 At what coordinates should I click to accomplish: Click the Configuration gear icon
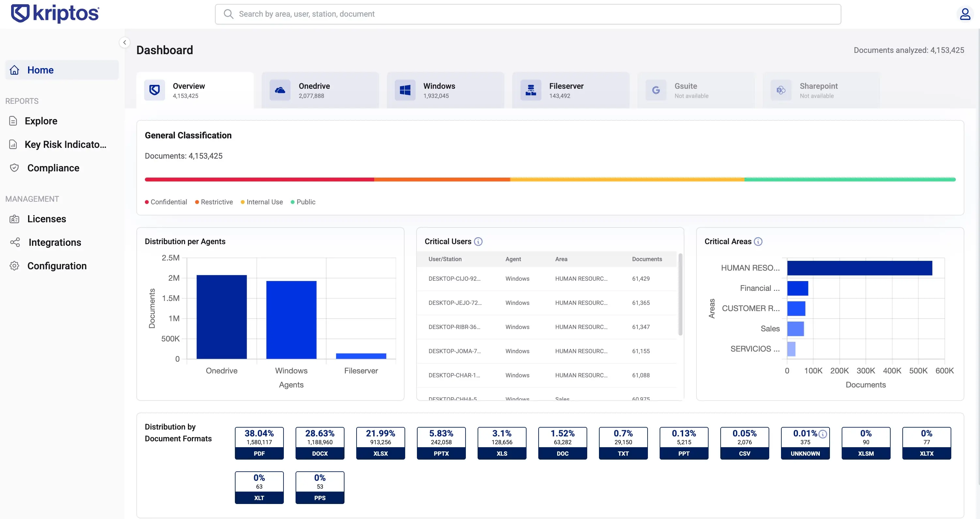click(x=14, y=266)
